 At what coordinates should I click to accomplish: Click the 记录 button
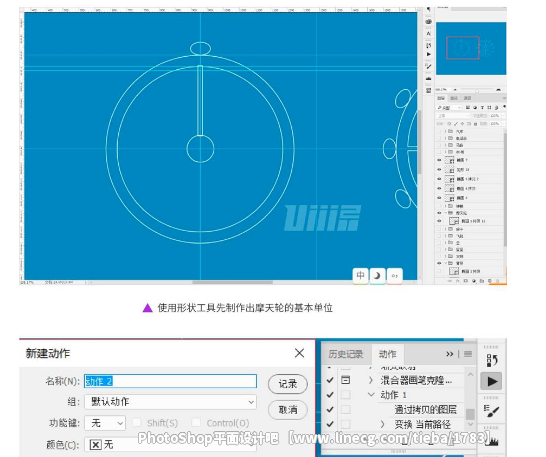tap(288, 384)
